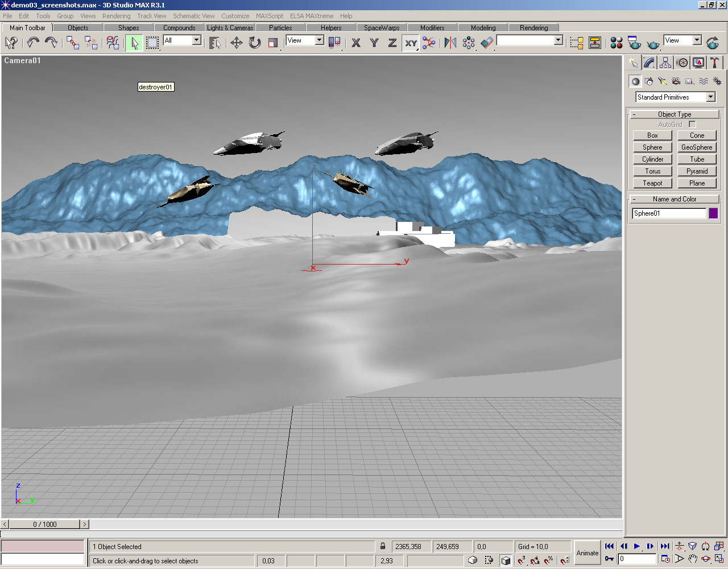728x569 pixels.
Task: Toggle the Animate button
Action: (x=587, y=552)
